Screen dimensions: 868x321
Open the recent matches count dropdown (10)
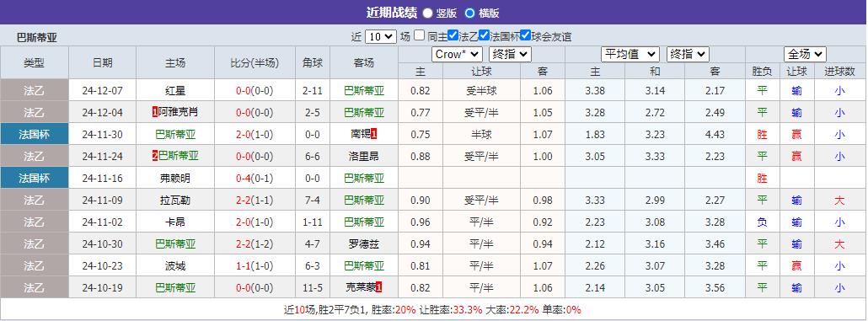click(x=381, y=37)
